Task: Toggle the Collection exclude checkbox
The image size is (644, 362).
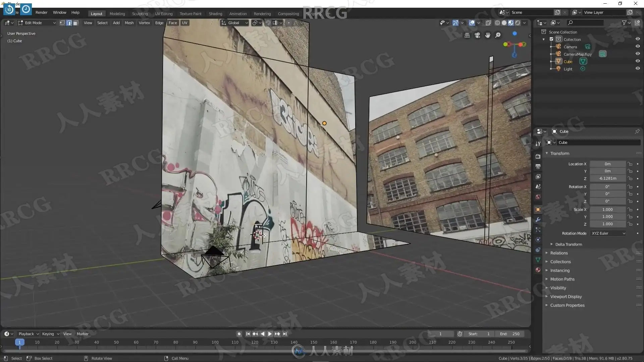Action: 551,39
